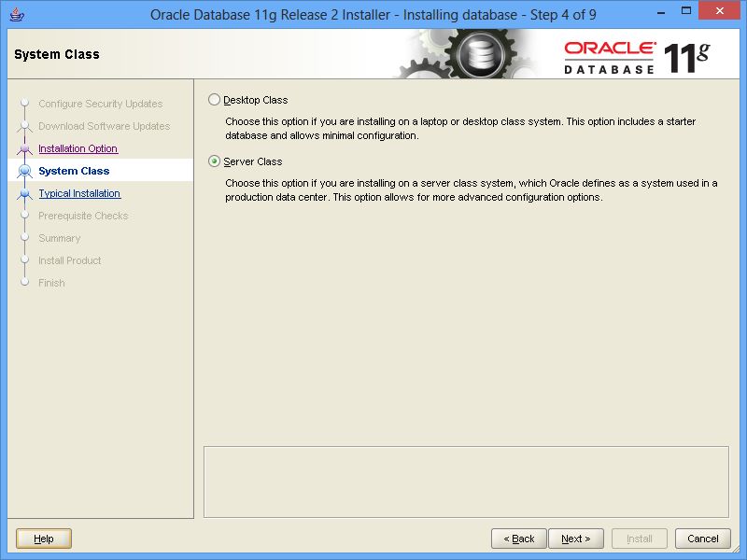Click the System Class step marker icon
Viewport: 747px width, 560px height.
coord(25,171)
